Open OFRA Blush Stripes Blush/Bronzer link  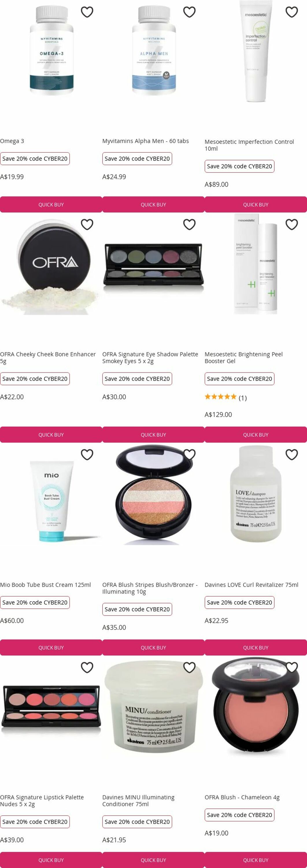(150, 588)
